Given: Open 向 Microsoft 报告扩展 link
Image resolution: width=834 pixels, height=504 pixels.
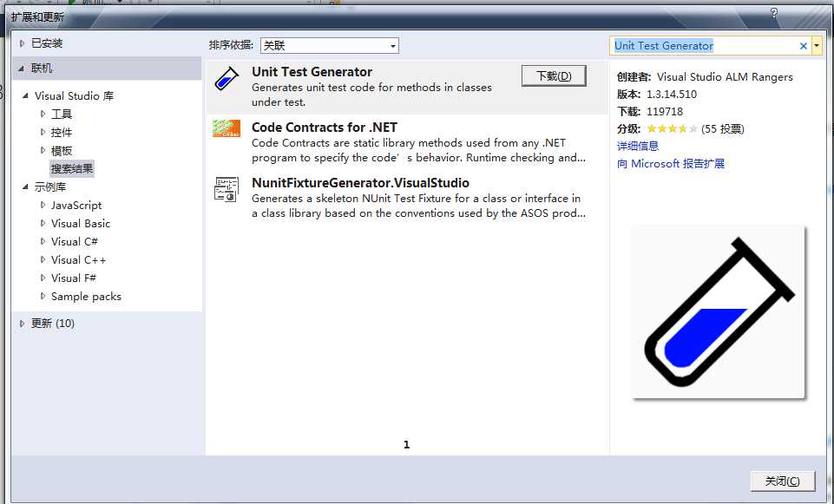Looking at the screenshot, I should coord(671,163).
